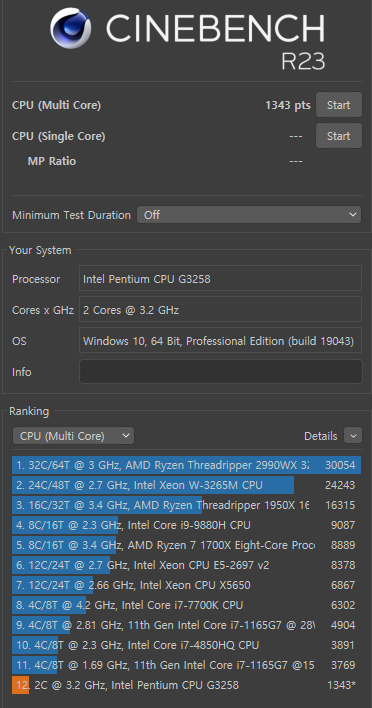Click the CPU (Single Core) label
The image size is (372, 708).
point(59,136)
